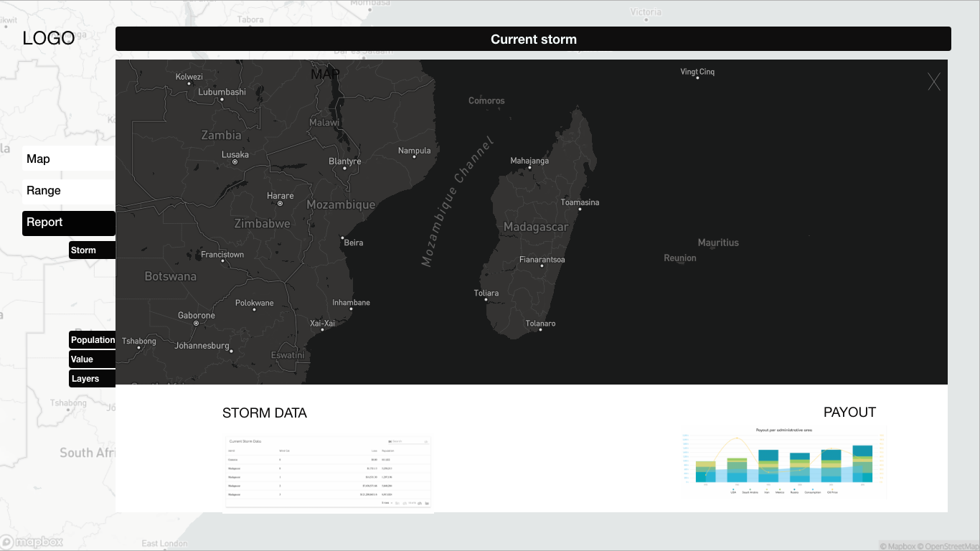The width and height of the screenshot is (980, 551).
Task: Open the storm data table thumbnail
Action: pyautogui.click(x=328, y=473)
